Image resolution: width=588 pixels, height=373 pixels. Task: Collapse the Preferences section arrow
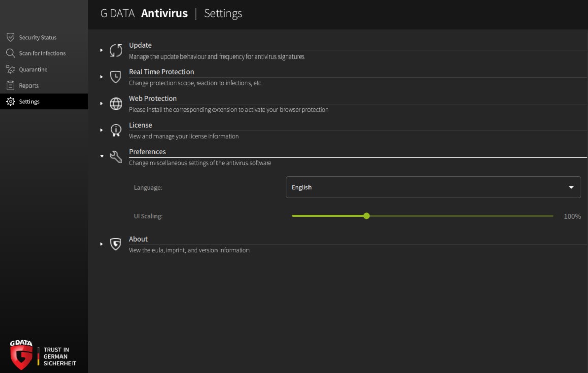pyautogui.click(x=102, y=156)
